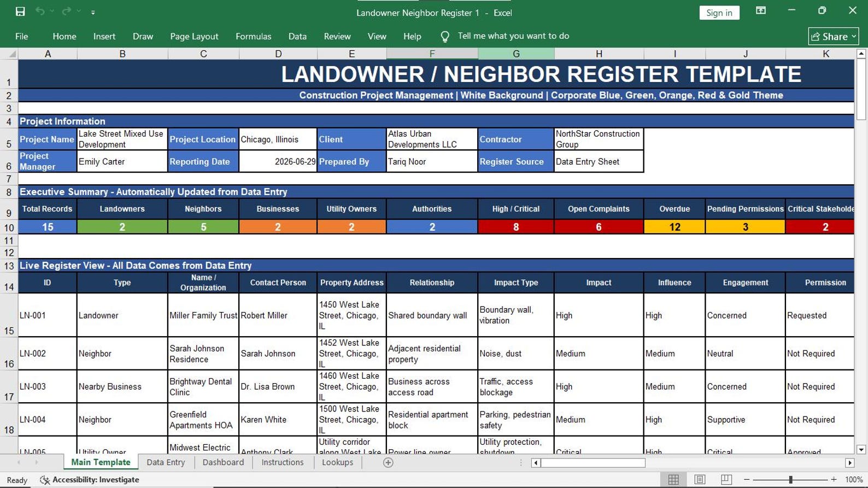Select the Chicago, Illinois location cell

coord(278,139)
